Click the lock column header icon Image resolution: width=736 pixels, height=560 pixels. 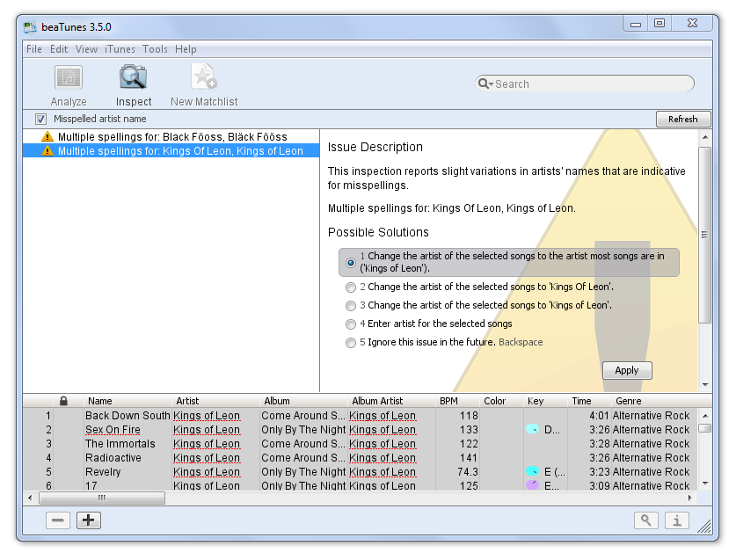(63, 401)
